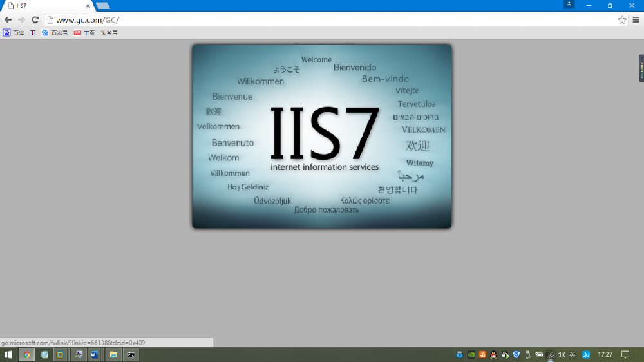Open the control panel app taskbar icon
Viewport: 644px width, 362px height.
(78, 355)
